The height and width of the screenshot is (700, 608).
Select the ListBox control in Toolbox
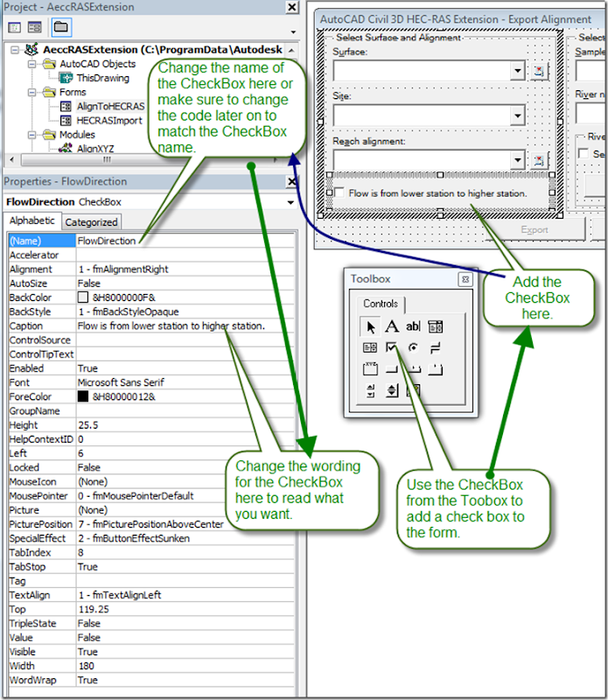tap(370, 347)
